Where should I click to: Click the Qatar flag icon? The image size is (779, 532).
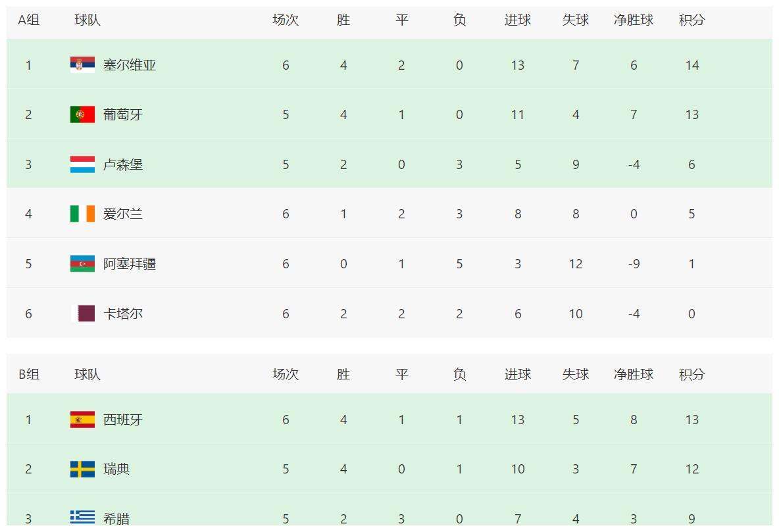82,314
